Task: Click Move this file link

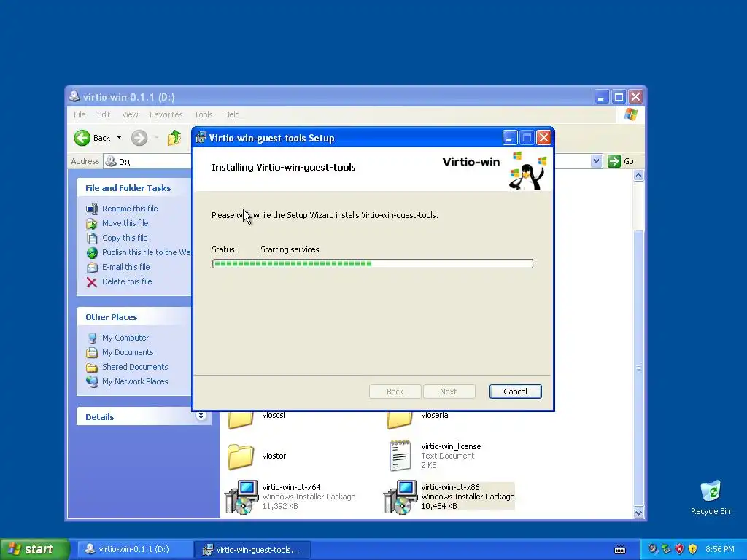Action: coord(125,223)
